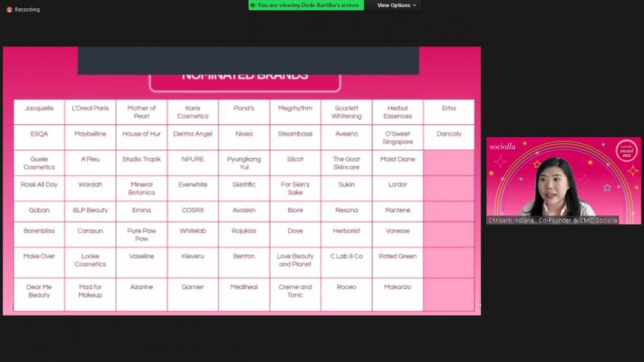Click the Love Beauty and Planet cell

pos(296,263)
